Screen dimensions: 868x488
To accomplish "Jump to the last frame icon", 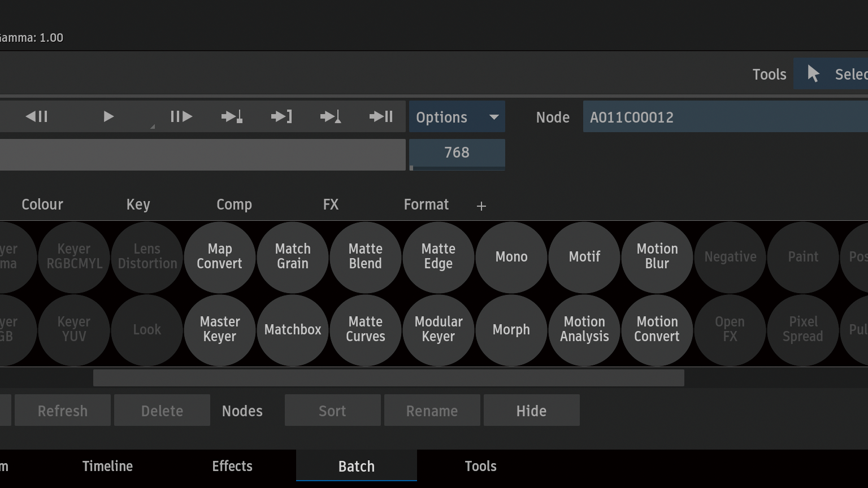I will coord(381,117).
